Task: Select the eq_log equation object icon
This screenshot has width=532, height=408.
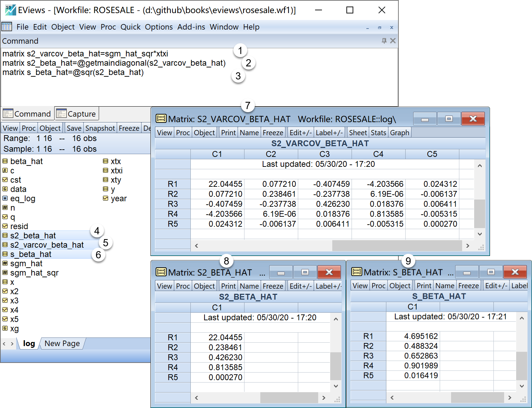Action: [5, 198]
